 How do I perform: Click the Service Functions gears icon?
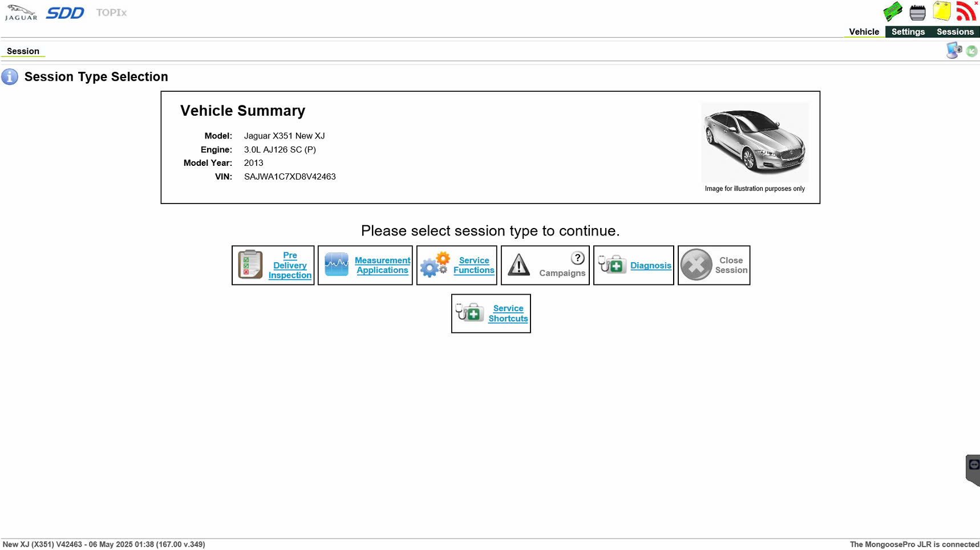(435, 265)
